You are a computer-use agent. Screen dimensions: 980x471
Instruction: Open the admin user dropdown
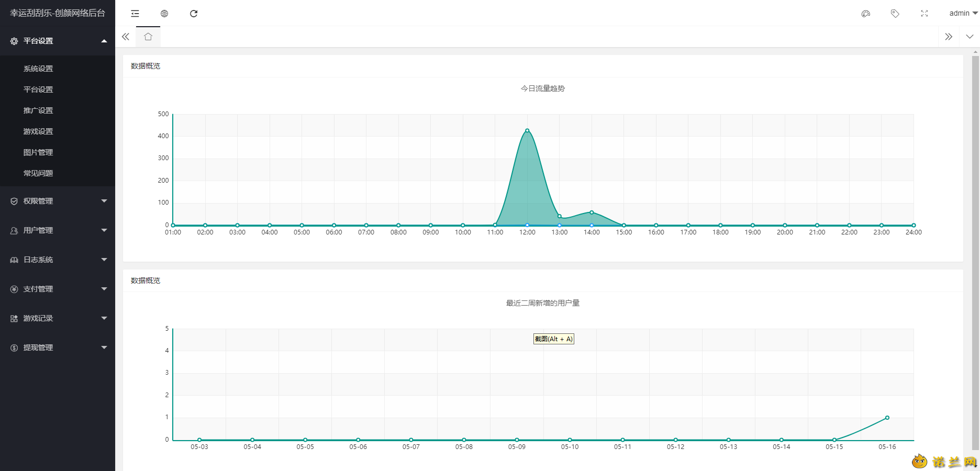point(963,14)
